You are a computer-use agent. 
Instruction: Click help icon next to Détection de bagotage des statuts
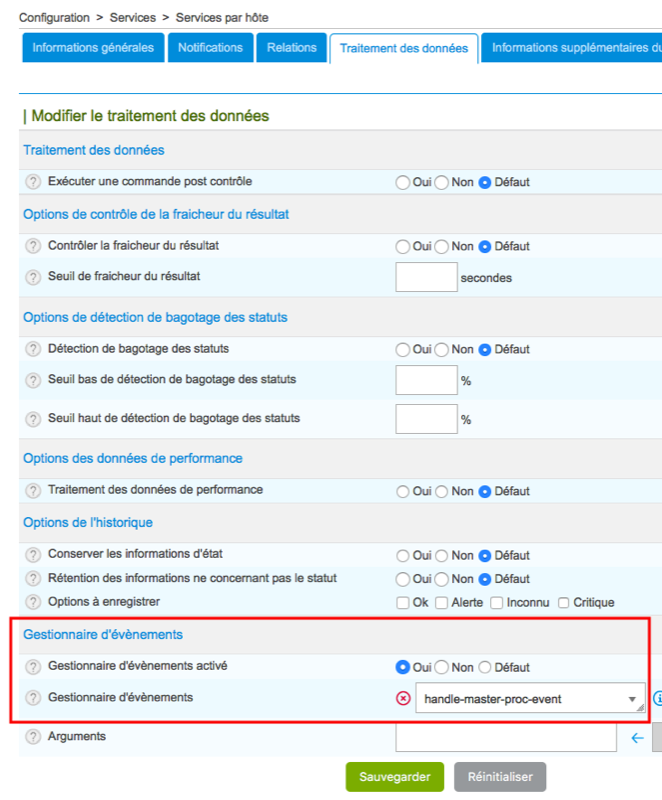pos(32,349)
